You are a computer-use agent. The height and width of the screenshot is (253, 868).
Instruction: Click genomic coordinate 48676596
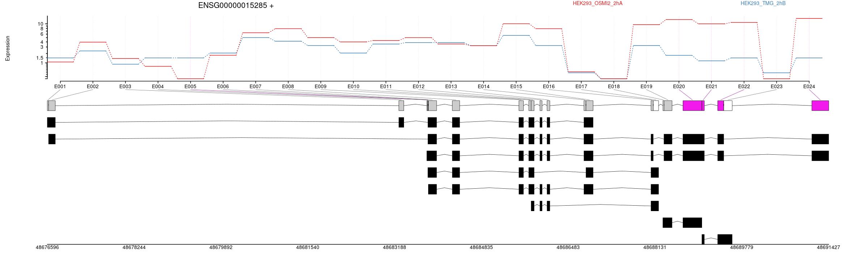(47, 248)
